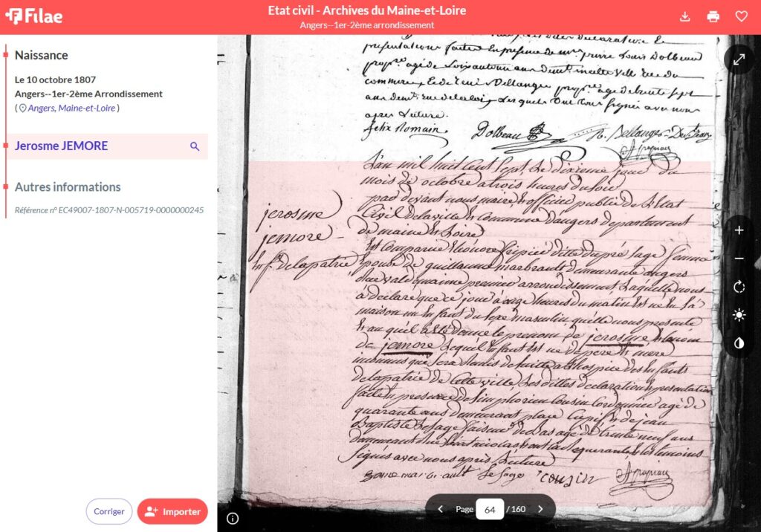Select the Jerosme JEMORE person entry
761x532 pixels.
click(x=62, y=146)
